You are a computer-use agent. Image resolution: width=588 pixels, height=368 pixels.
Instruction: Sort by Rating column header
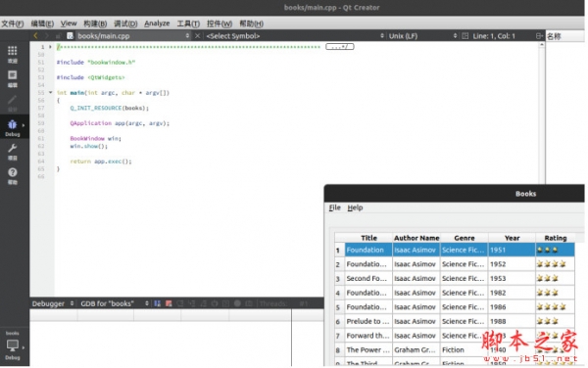click(x=556, y=238)
